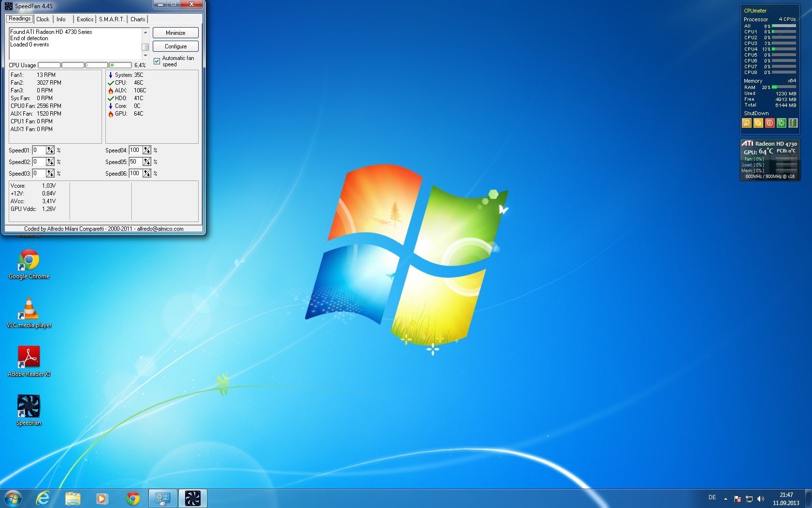Viewport: 812px width, 508px height.
Task: Click the battery icon in CPUmeter gadget
Action: pyautogui.click(x=793, y=123)
